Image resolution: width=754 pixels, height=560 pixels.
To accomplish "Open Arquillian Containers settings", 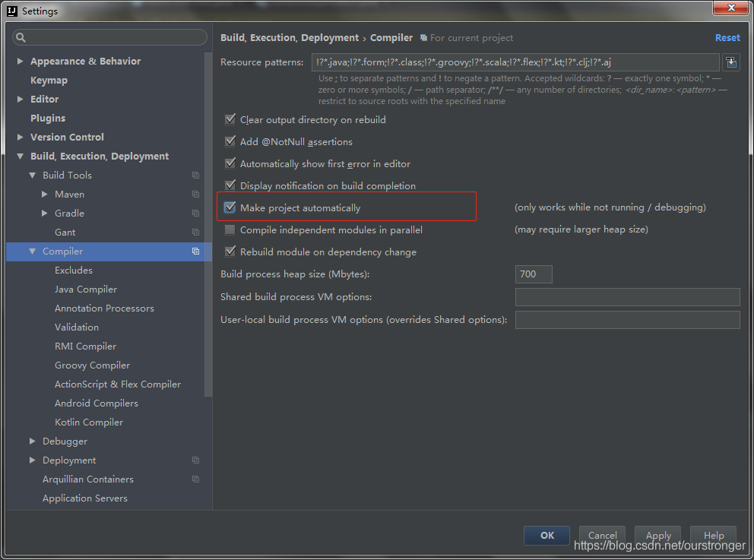I will tap(88, 479).
